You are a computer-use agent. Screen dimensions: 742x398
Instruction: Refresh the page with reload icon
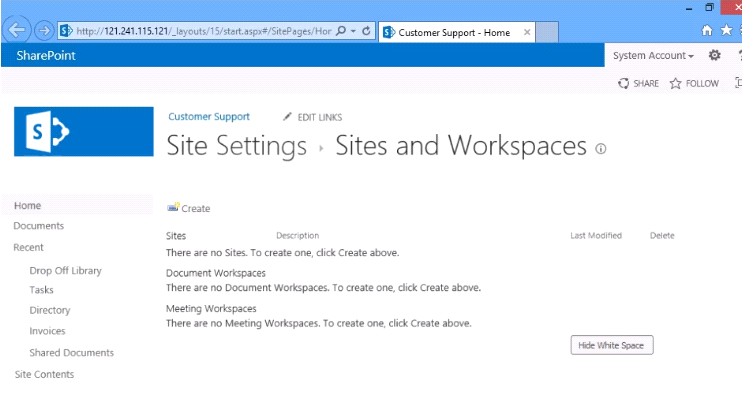[x=366, y=31]
